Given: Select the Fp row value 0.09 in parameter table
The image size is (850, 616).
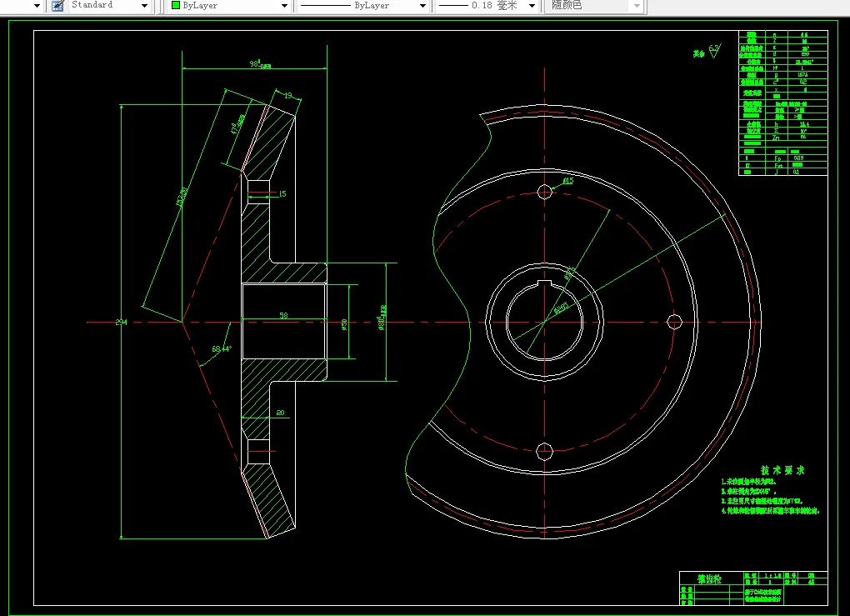Looking at the screenshot, I should pos(798,158).
